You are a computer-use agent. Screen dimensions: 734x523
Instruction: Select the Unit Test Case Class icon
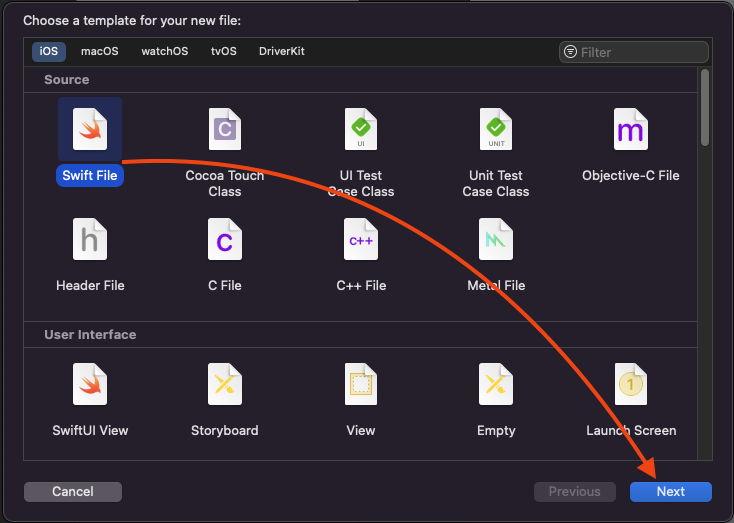(496, 129)
